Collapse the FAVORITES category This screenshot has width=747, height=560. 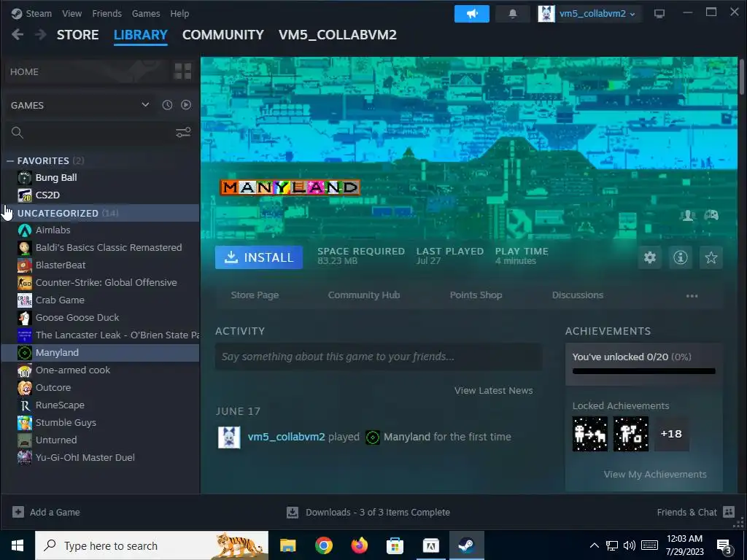[x=10, y=161]
